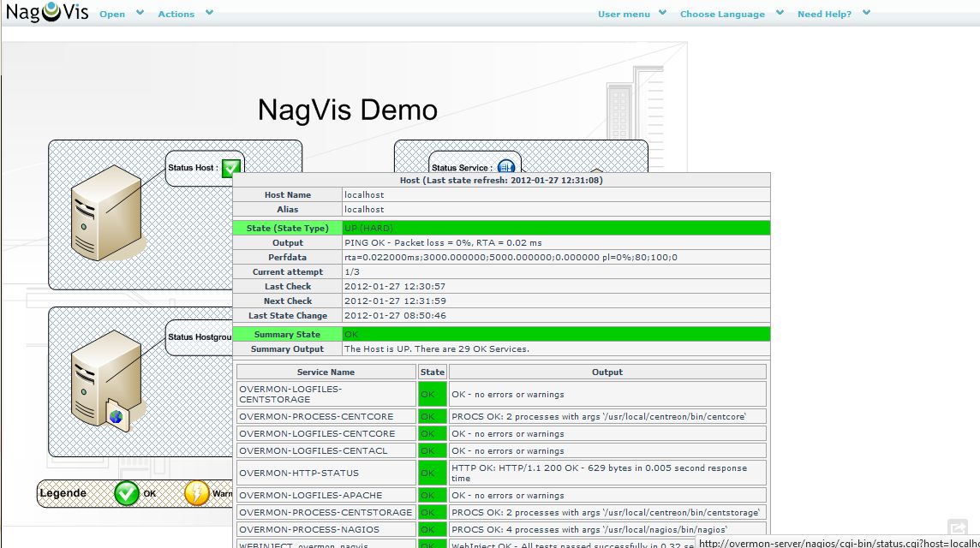
Task: Select OVERMON-PROCESS-CENTCORE service name
Action: [x=316, y=416]
